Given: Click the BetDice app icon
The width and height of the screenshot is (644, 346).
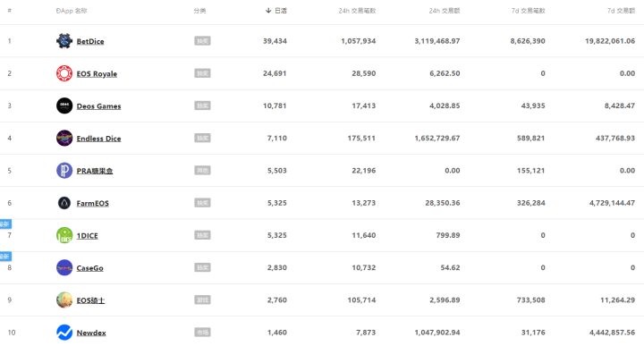Looking at the screenshot, I should pos(64,41).
